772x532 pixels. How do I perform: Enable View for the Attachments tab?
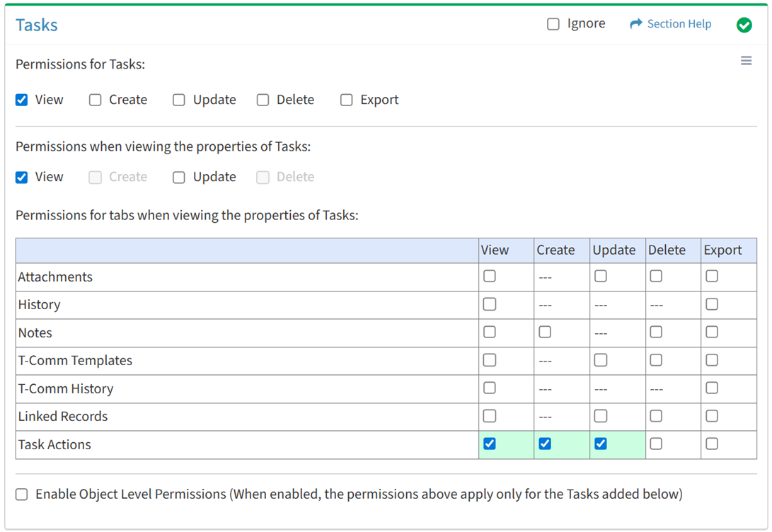(490, 277)
